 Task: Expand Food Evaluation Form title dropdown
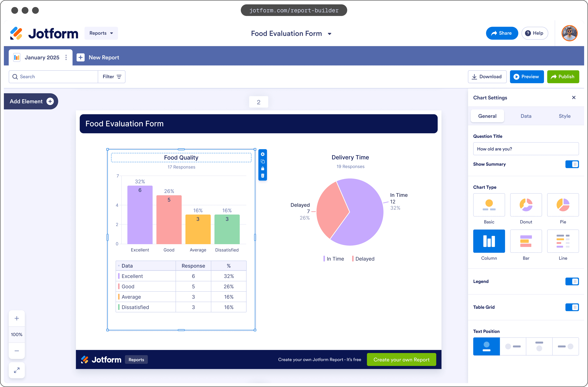pyautogui.click(x=329, y=34)
